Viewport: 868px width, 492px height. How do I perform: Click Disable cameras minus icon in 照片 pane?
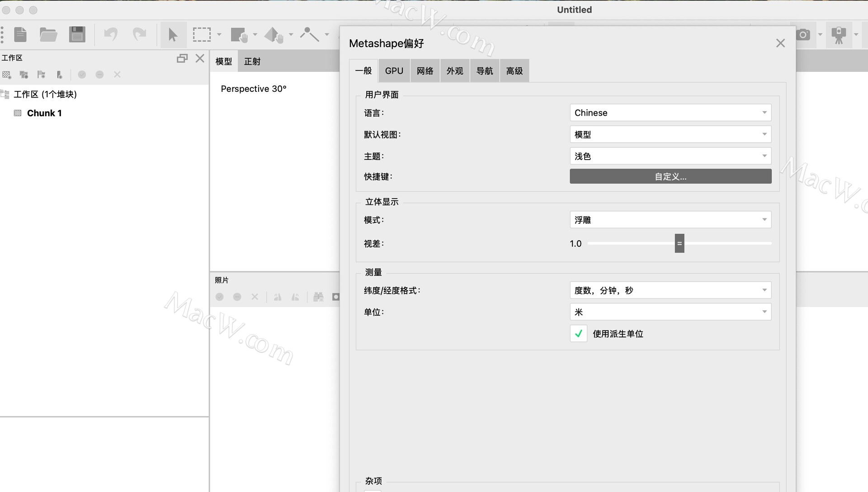coord(237,297)
